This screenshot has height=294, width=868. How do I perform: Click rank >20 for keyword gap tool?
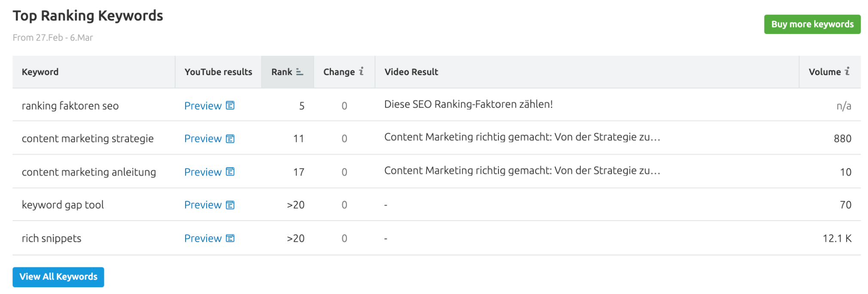pos(296,205)
